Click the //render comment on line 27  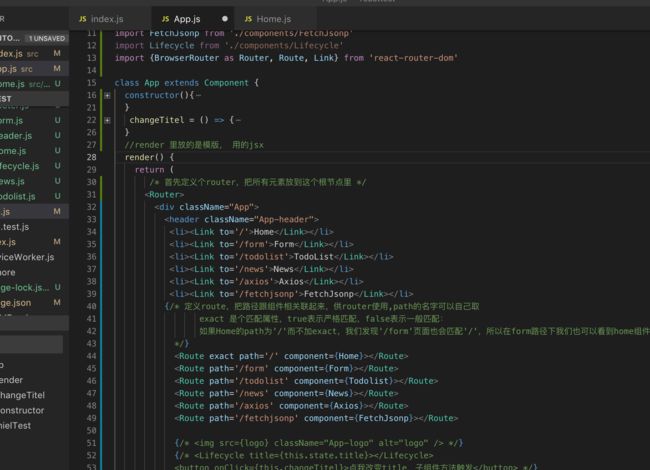coord(194,145)
